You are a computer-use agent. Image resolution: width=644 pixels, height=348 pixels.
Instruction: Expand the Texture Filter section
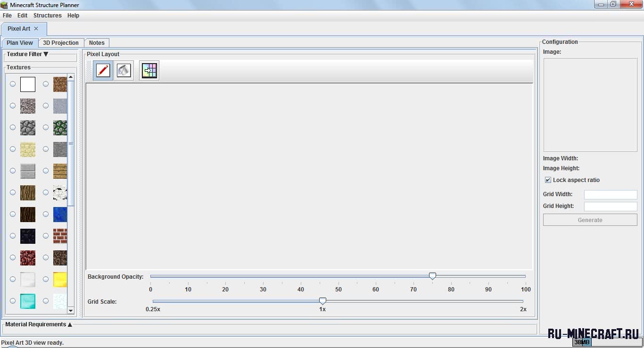tap(27, 54)
